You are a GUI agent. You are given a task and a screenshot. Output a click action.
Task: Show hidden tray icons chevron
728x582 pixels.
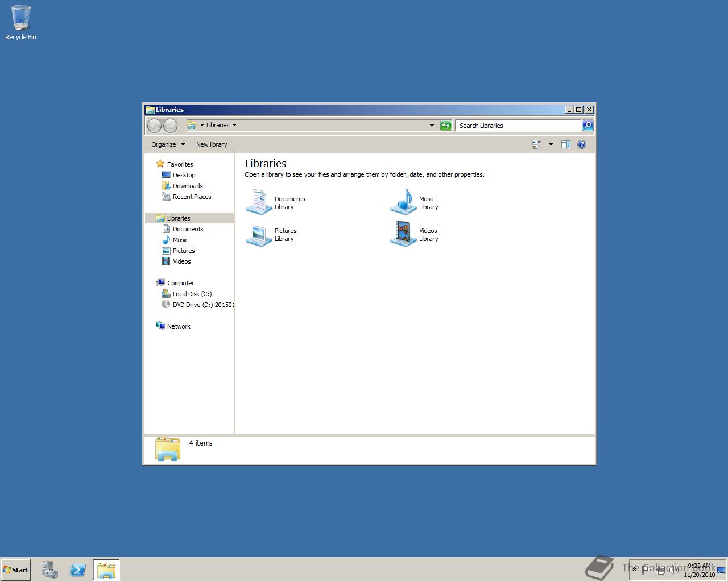coord(635,569)
